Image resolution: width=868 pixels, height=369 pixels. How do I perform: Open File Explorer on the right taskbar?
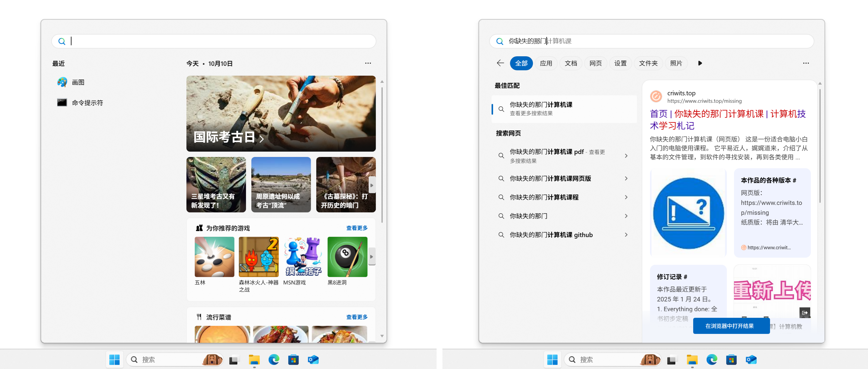tap(692, 360)
